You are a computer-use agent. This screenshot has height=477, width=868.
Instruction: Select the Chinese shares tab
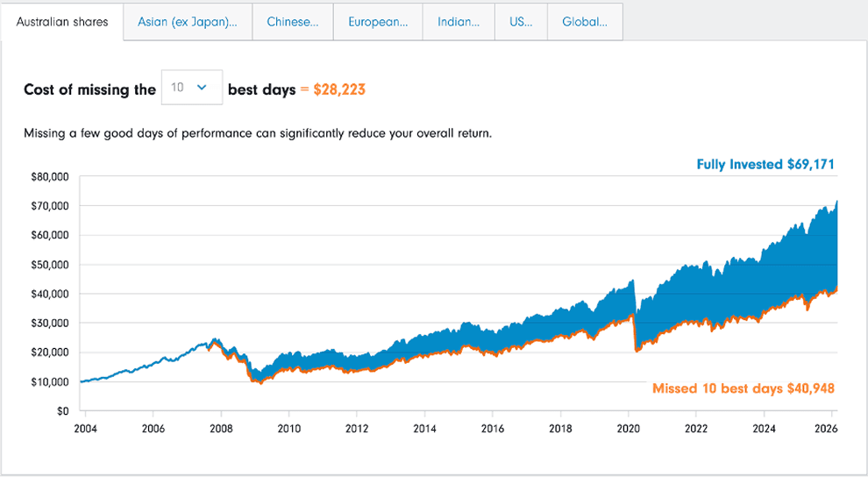(292, 22)
